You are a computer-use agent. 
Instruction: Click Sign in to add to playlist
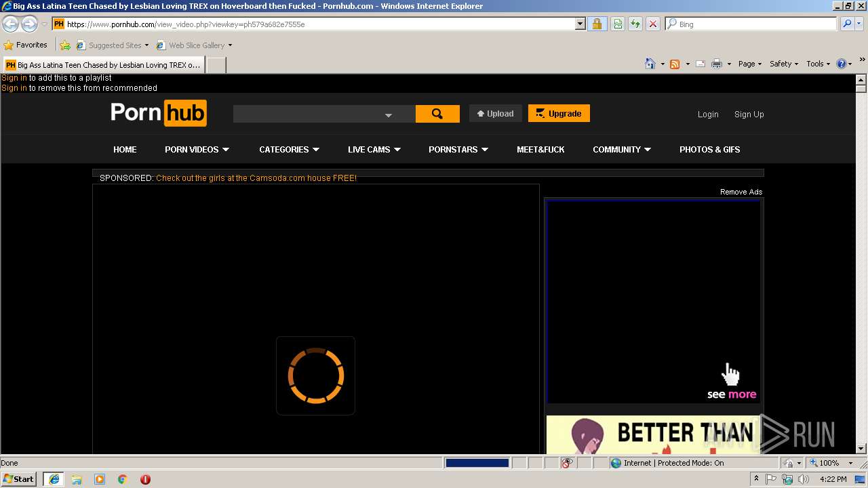coord(14,78)
